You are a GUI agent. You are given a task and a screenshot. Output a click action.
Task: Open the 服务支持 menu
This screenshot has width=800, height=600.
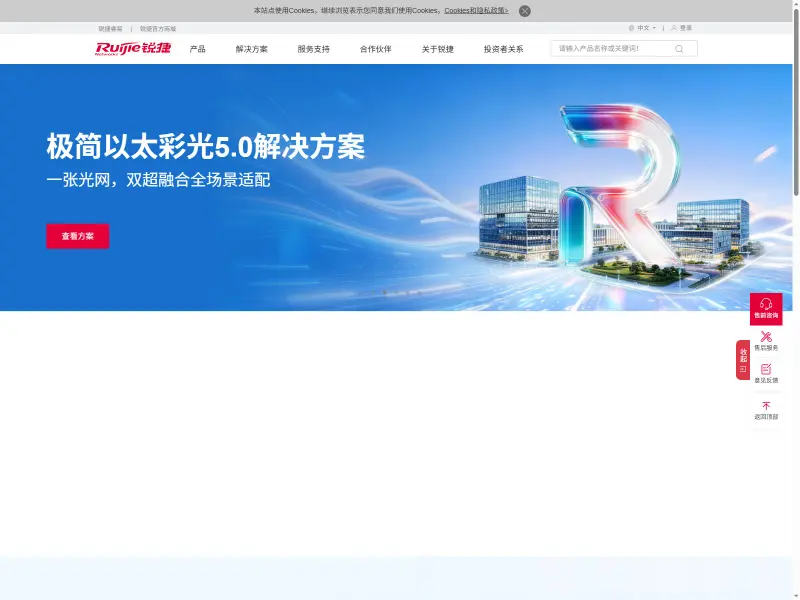tap(313, 49)
